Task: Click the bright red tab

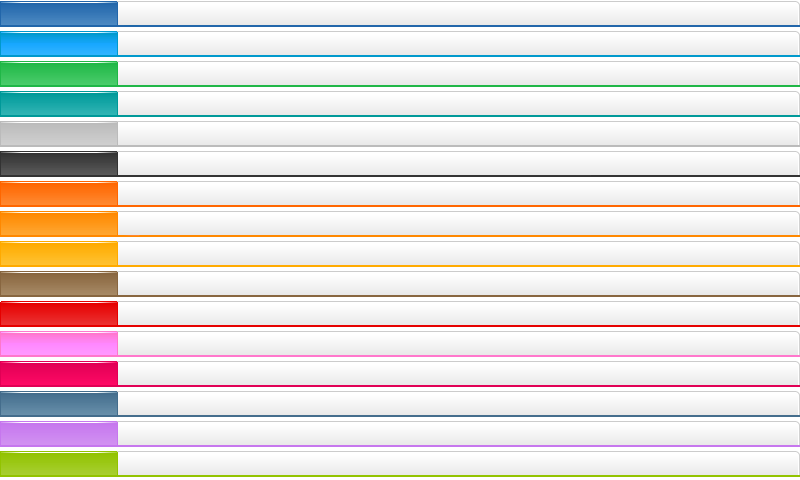Action: pos(59,314)
